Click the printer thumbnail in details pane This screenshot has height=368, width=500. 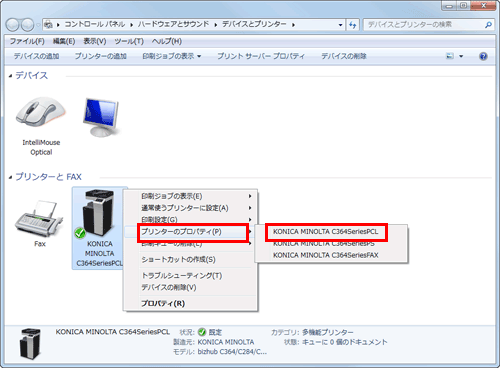[30, 344]
